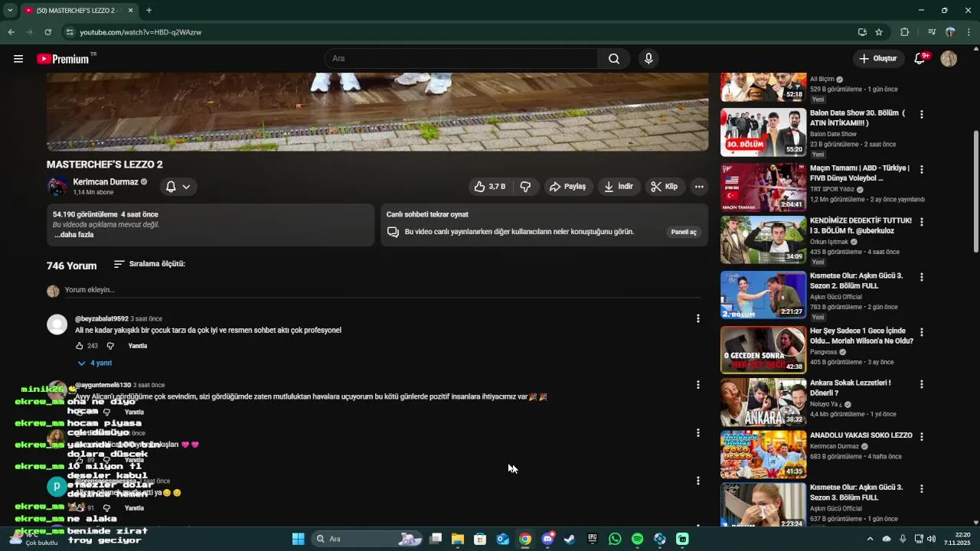This screenshot has width=980, height=551.
Task: Open subscription notification bell dropdown
Action: pos(178,187)
